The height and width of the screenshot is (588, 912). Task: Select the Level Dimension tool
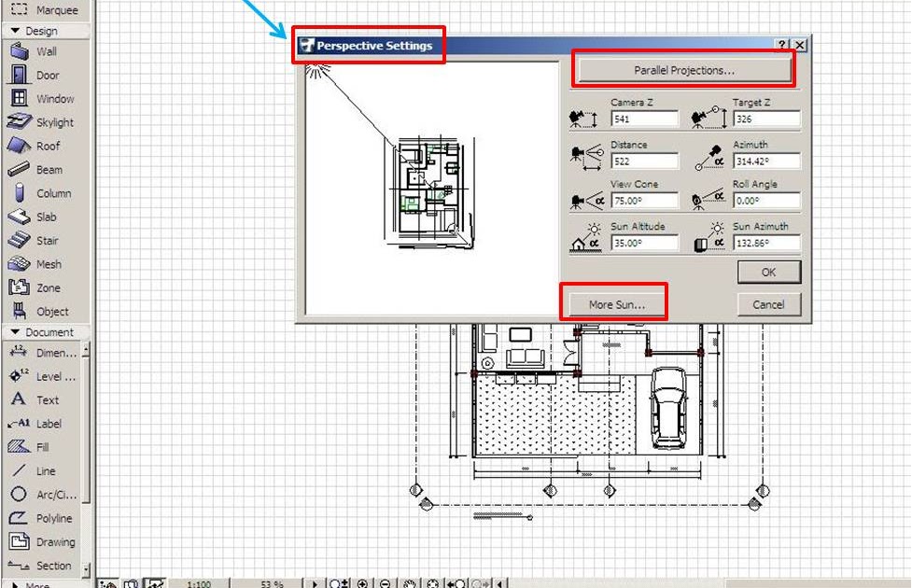[x=42, y=376]
